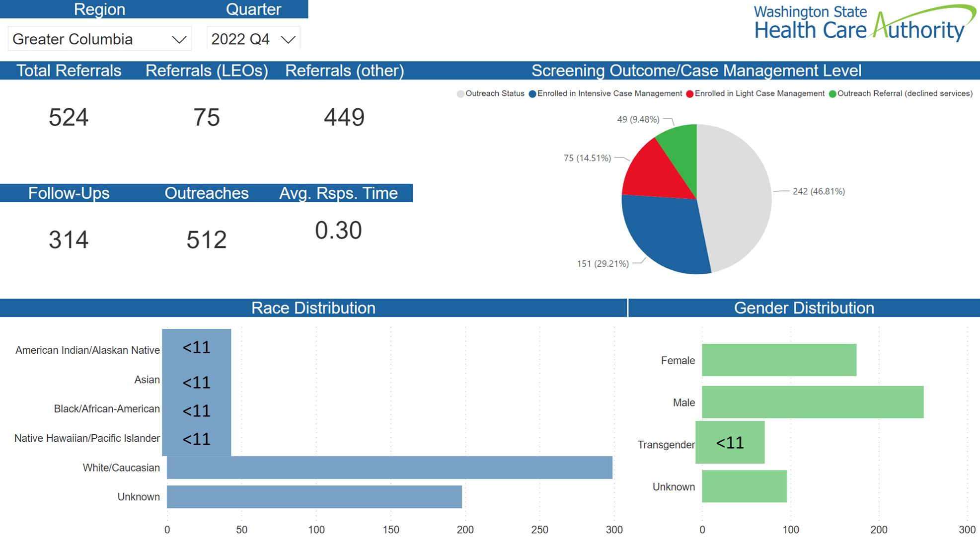Click the White/Caucasian bar in Race Distribution
This screenshot has width=980, height=559.
click(389, 468)
